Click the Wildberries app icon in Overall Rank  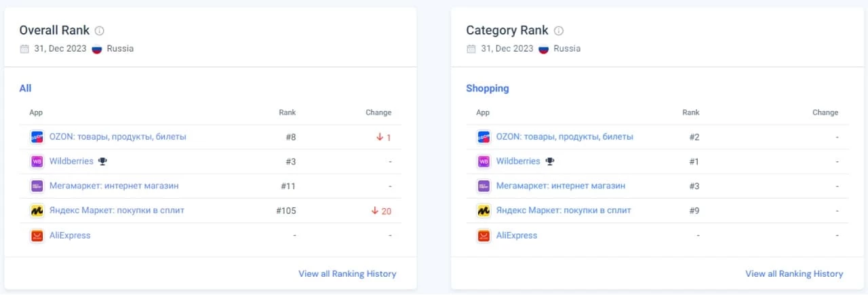point(37,161)
